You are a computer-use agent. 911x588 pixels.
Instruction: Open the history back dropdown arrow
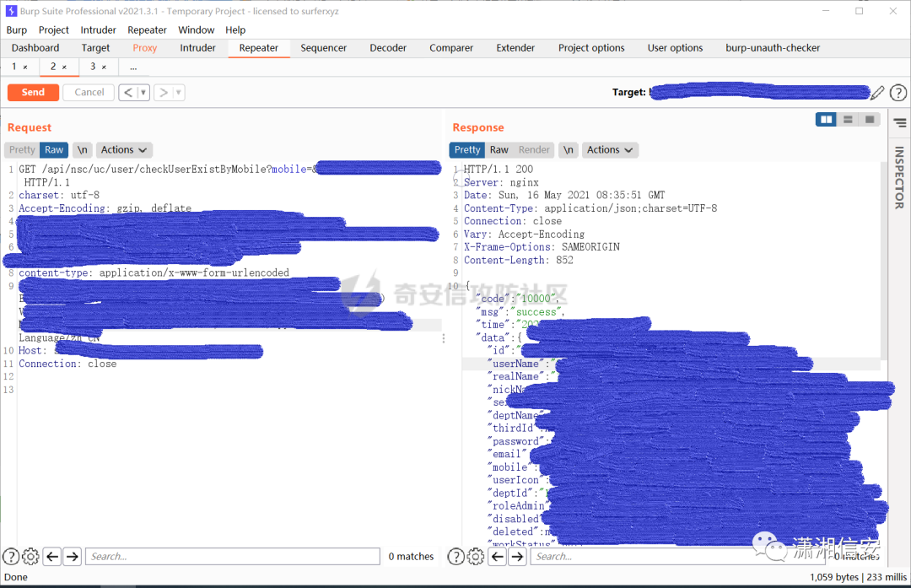pyautogui.click(x=143, y=93)
